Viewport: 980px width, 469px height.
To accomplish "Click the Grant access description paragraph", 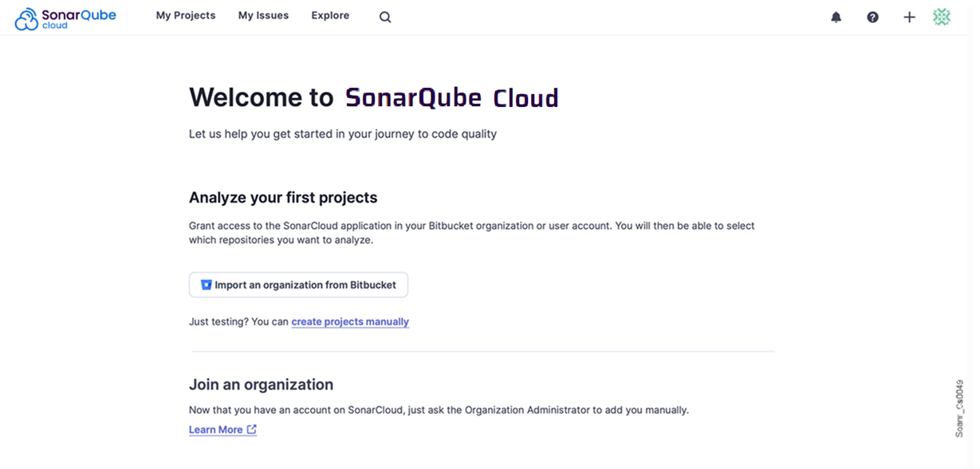I will 471,232.
